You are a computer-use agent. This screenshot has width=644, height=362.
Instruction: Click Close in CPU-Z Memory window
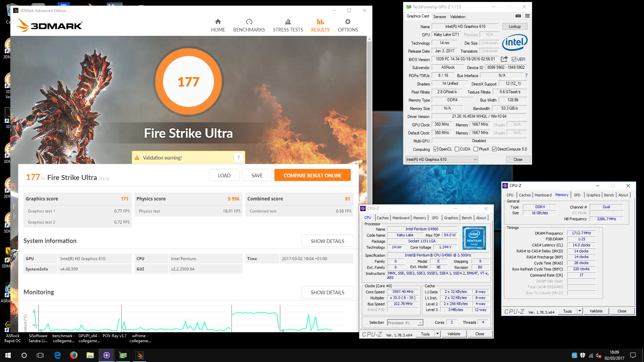tap(622, 311)
